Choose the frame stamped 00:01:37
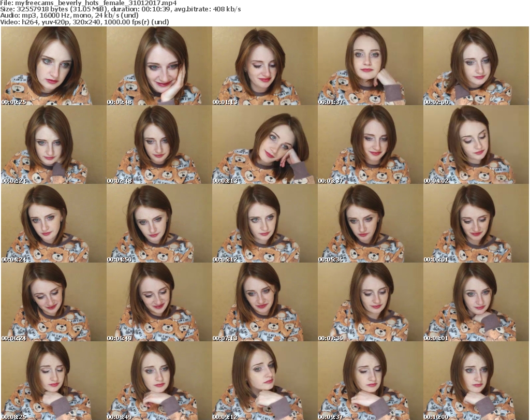Image resolution: width=530 pixels, height=420 pixels. click(x=370, y=66)
